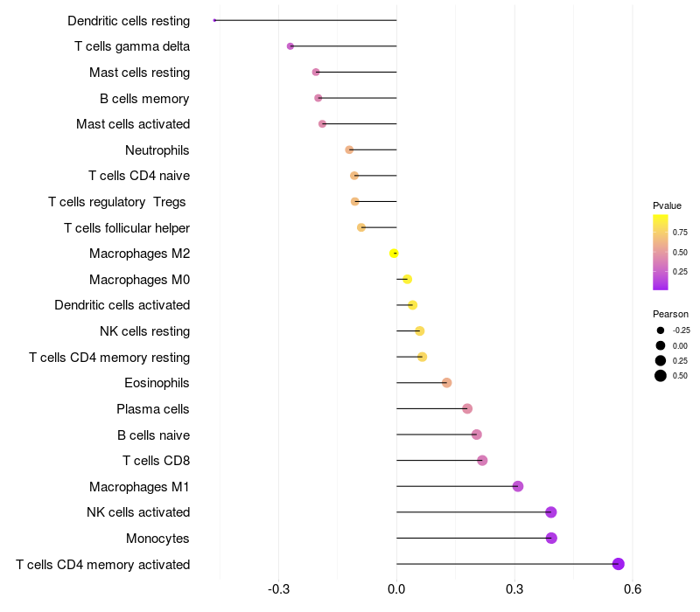
Task: Click the Pvalue legend title
Action: (x=667, y=205)
